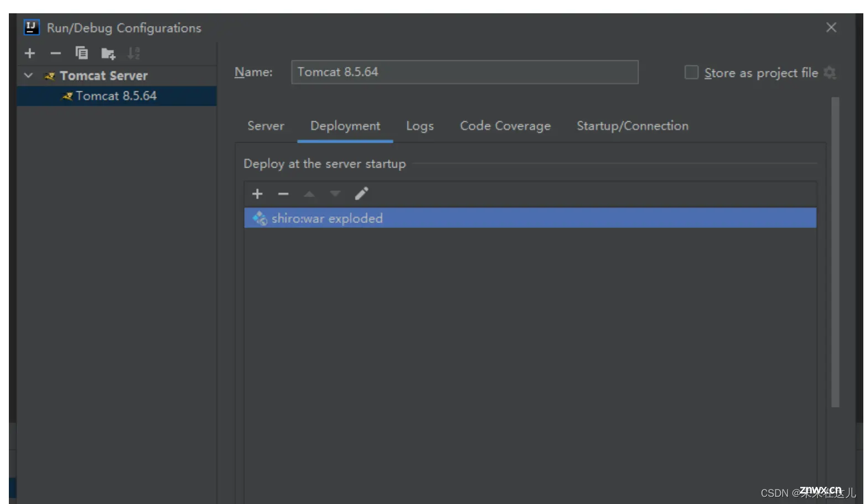The image size is (865, 504).
Task: Copy the selected run configuration
Action: [x=81, y=53]
